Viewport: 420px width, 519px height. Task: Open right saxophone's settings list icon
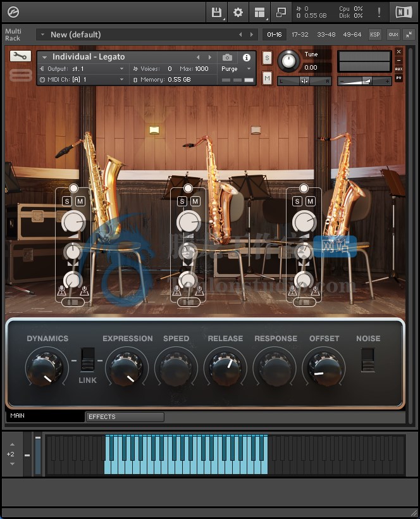click(x=304, y=302)
